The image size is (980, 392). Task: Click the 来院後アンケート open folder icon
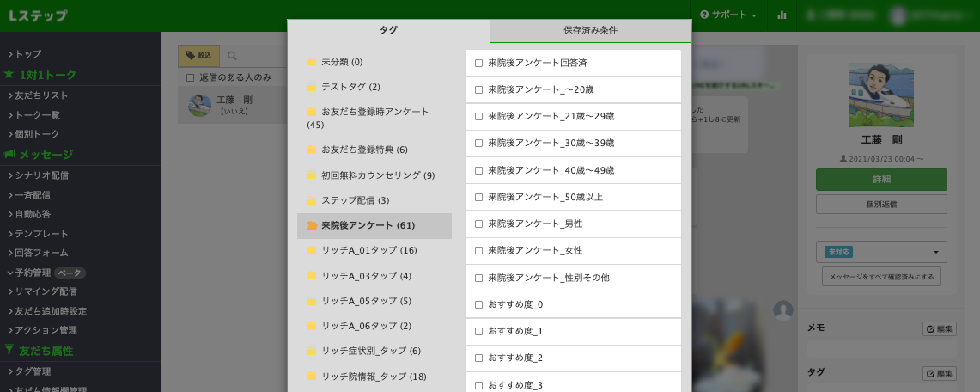pyautogui.click(x=312, y=226)
